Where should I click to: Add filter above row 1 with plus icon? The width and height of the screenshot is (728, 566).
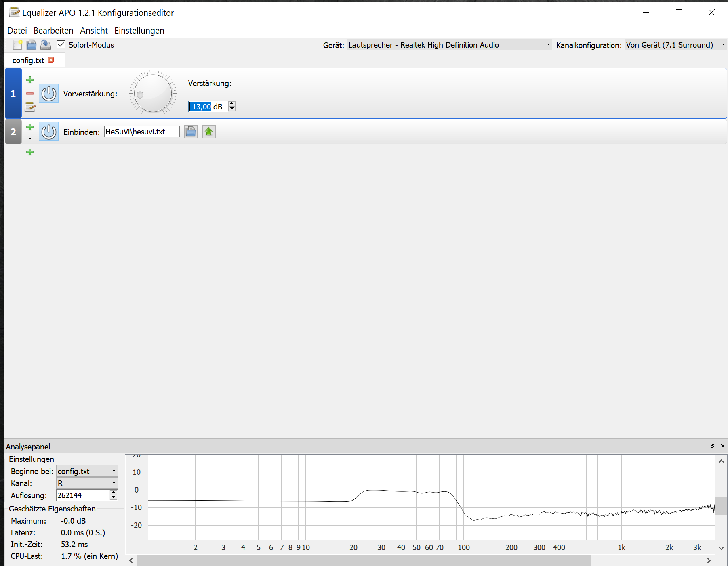pos(30,80)
